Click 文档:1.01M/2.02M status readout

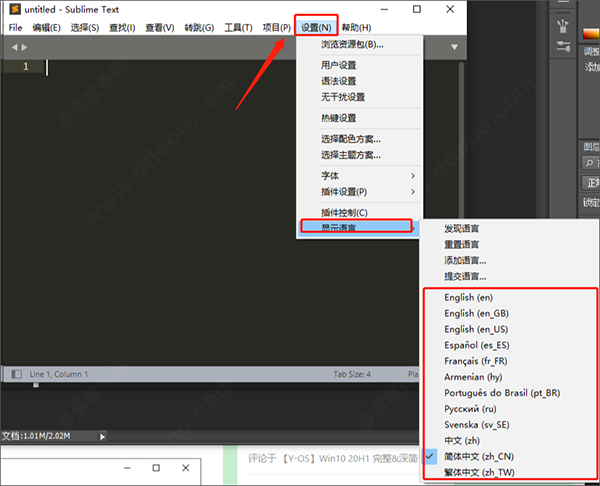coord(36,436)
